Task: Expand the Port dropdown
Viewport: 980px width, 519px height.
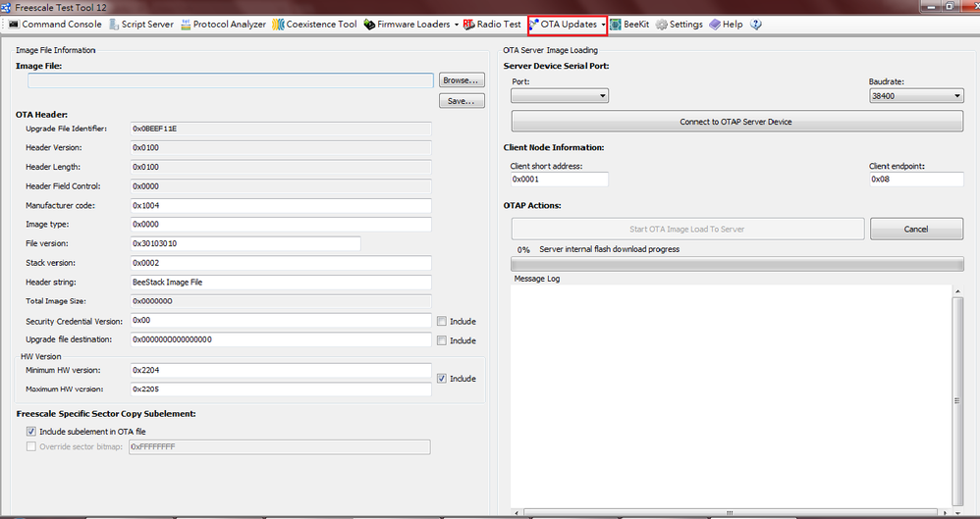Action: pos(560,95)
